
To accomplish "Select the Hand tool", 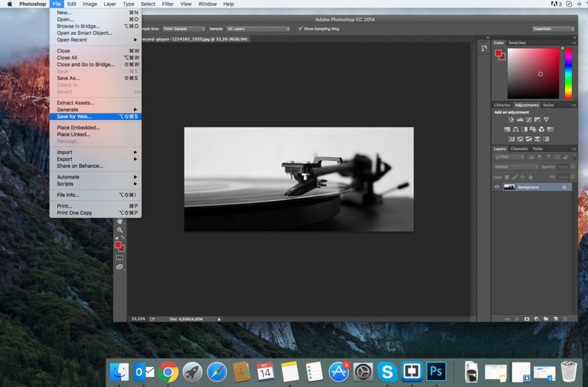I will [x=120, y=221].
